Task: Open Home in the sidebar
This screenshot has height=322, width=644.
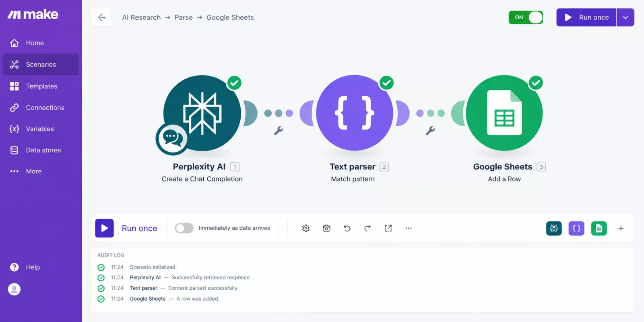Action: [x=41, y=43]
